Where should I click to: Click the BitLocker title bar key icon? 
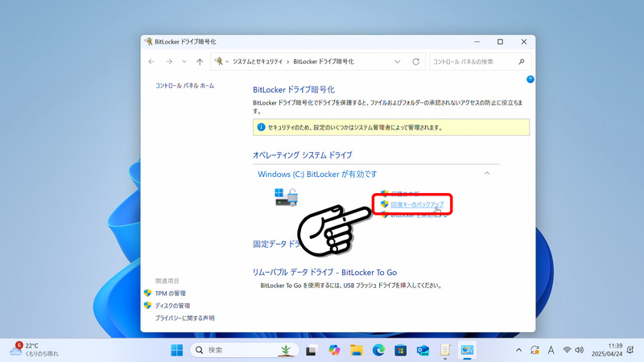(x=149, y=42)
